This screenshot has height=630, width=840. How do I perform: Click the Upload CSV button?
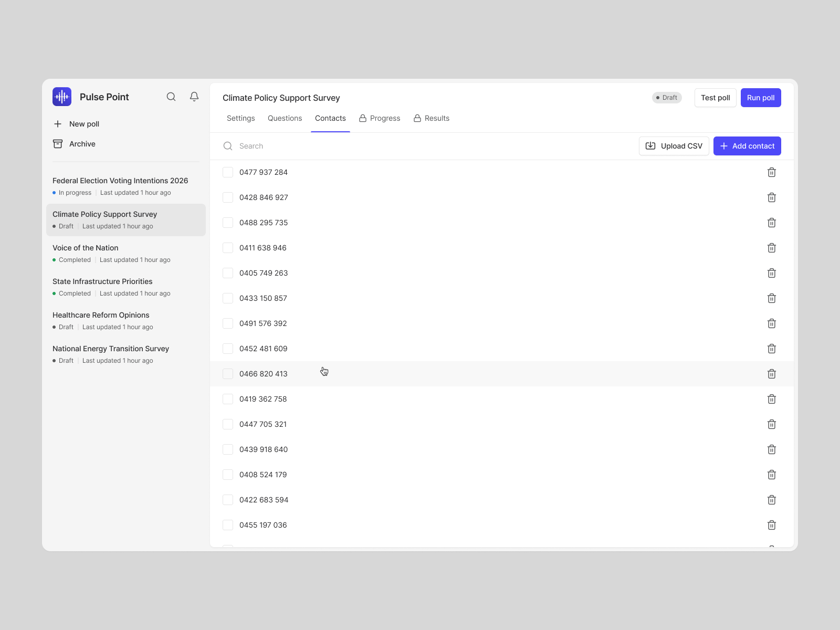674,146
